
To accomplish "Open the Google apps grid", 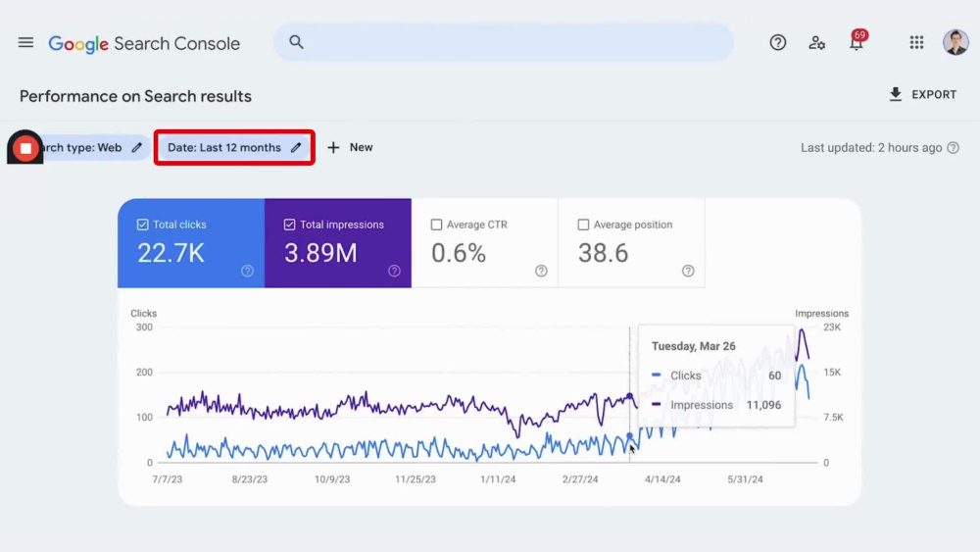I will point(916,42).
